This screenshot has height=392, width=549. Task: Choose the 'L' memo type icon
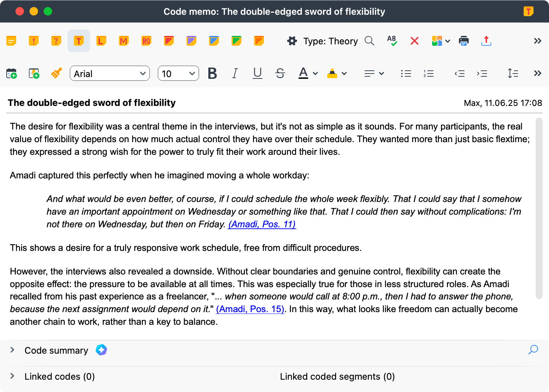(101, 41)
